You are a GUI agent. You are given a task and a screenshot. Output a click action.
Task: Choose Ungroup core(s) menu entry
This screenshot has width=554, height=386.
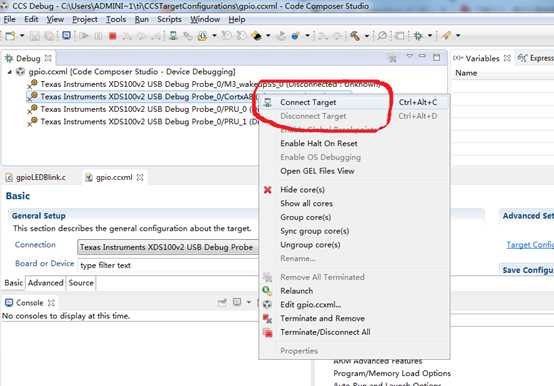354,245
